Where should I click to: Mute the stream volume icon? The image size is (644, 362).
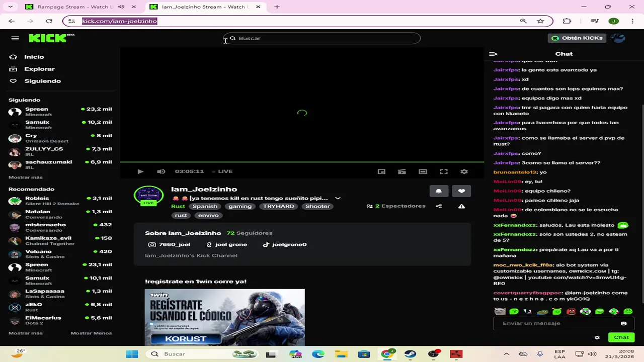click(x=161, y=171)
